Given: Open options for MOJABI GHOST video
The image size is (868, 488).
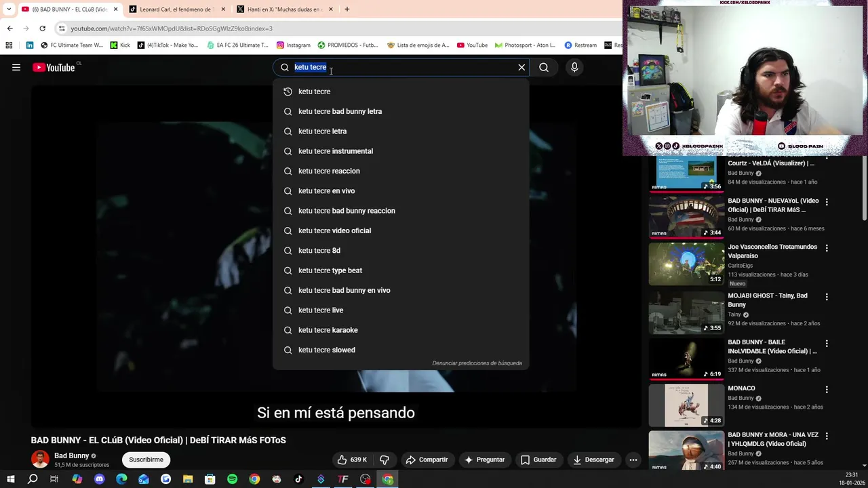Looking at the screenshot, I should [827, 297].
